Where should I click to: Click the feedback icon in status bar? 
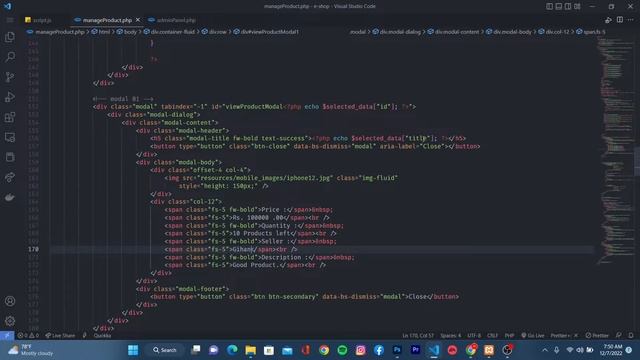coord(619,336)
